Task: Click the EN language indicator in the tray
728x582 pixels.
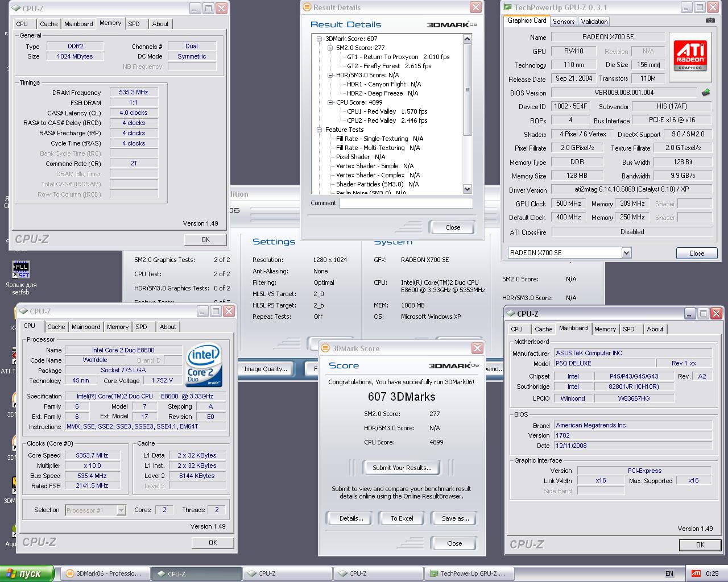Action: (669, 573)
